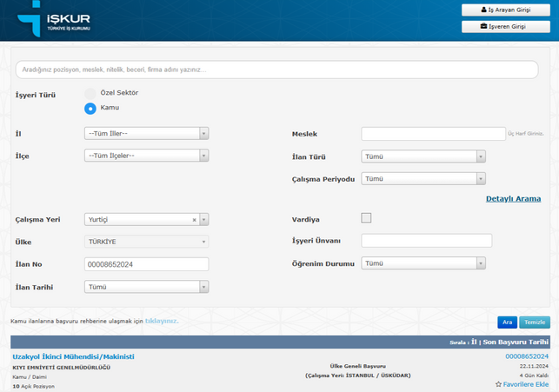The height and width of the screenshot is (392, 559).
Task: Select the Özel Sektör radio button
Action: (90, 93)
